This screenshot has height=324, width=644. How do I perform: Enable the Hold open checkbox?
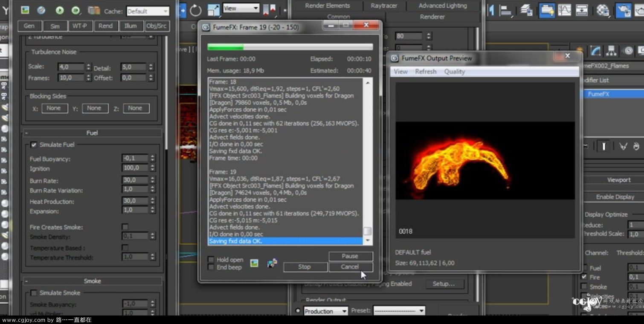point(211,260)
